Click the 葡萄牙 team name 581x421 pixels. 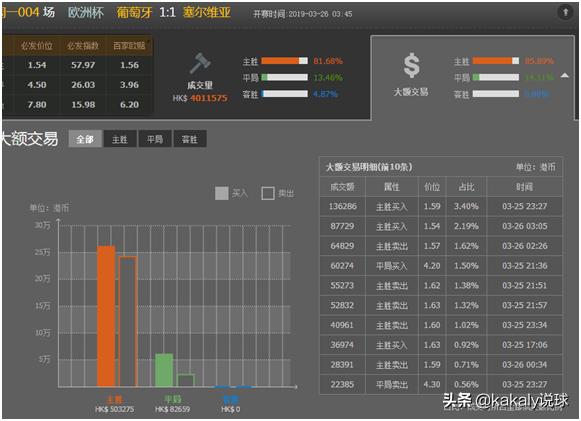click(x=134, y=13)
